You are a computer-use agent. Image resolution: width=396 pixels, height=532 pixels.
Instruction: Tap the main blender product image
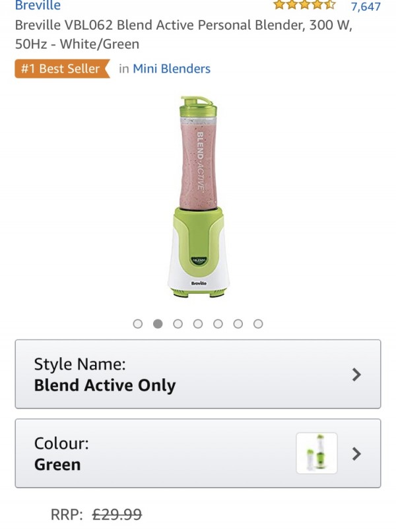(x=198, y=198)
